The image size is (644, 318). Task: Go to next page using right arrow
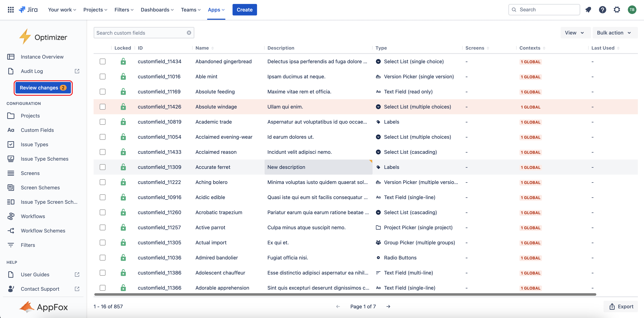388,307
